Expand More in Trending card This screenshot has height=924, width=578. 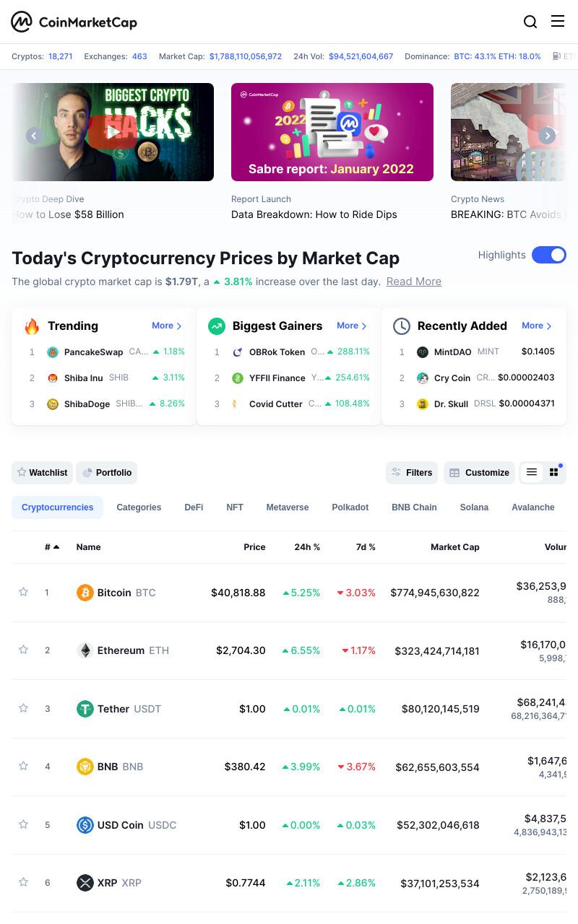click(167, 326)
